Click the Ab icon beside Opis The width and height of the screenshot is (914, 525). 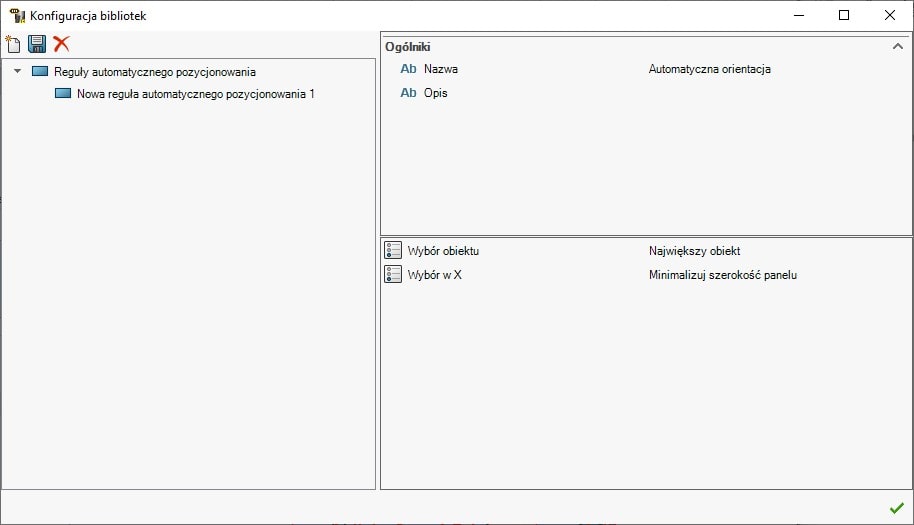(x=408, y=93)
